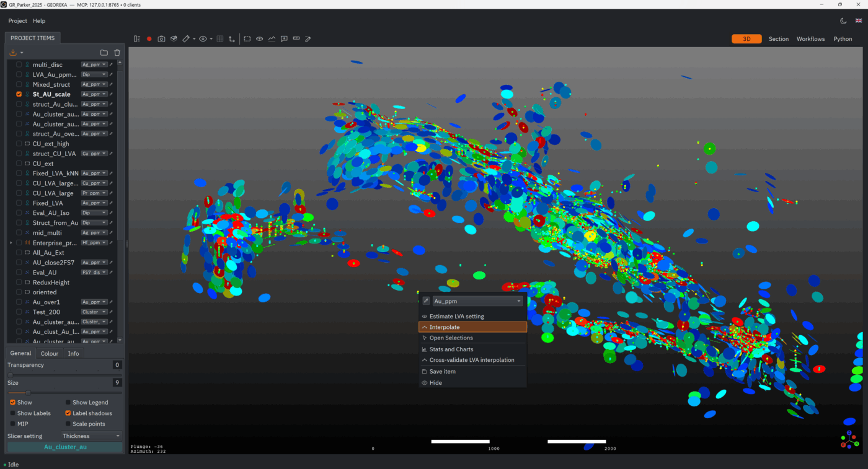The height and width of the screenshot is (469, 868).
Task: Click the trash delete icon in Project Items
Action: [x=117, y=53]
